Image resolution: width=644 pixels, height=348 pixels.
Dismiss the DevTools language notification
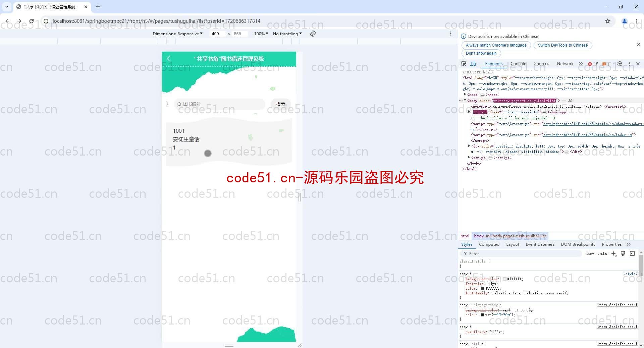tap(638, 44)
